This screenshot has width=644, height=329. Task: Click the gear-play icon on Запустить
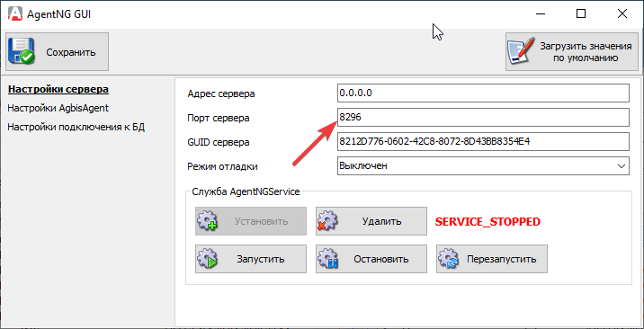click(207, 259)
